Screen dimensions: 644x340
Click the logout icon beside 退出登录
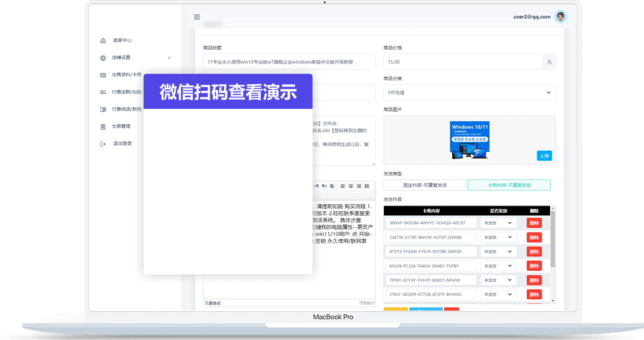click(x=103, y=144)
